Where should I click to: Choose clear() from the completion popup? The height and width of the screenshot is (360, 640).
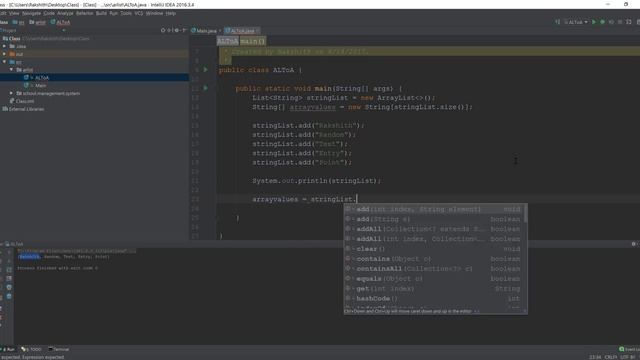[x=433, y=249]
